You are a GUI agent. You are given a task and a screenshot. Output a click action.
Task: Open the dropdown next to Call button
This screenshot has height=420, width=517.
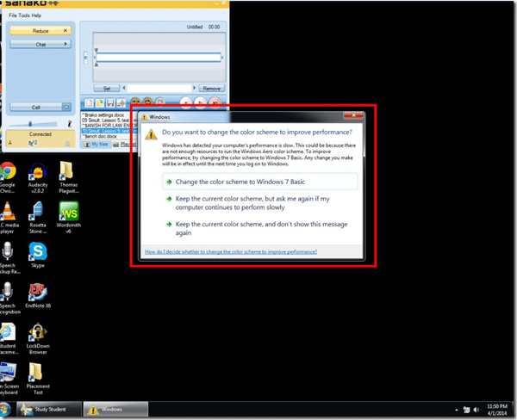[x=66, y=107]
